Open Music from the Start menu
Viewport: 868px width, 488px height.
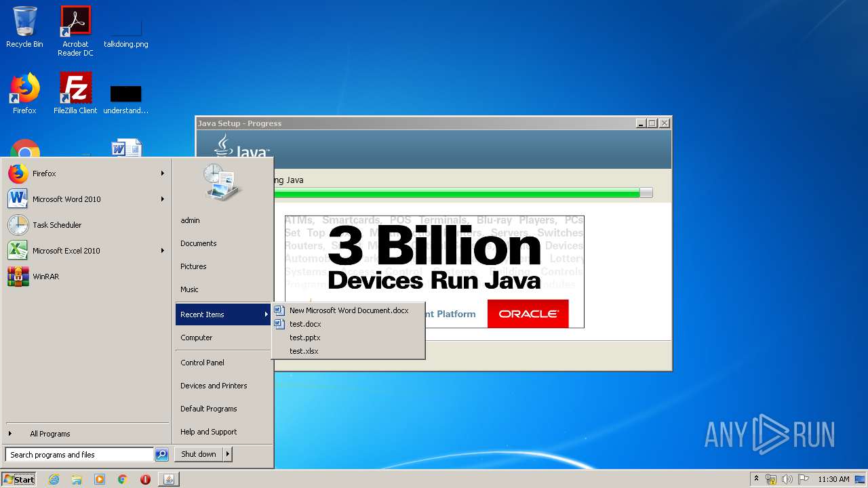[223, 289]
